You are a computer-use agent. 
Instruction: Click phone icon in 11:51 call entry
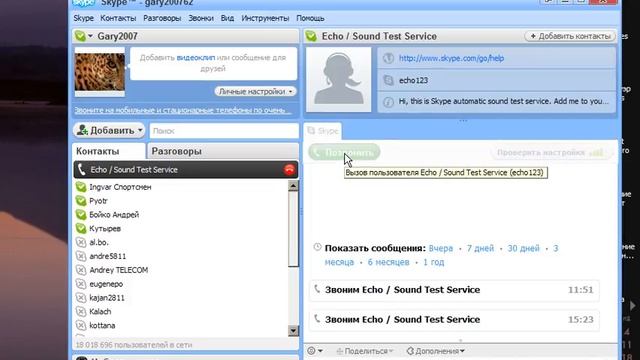tap(317, 289)
